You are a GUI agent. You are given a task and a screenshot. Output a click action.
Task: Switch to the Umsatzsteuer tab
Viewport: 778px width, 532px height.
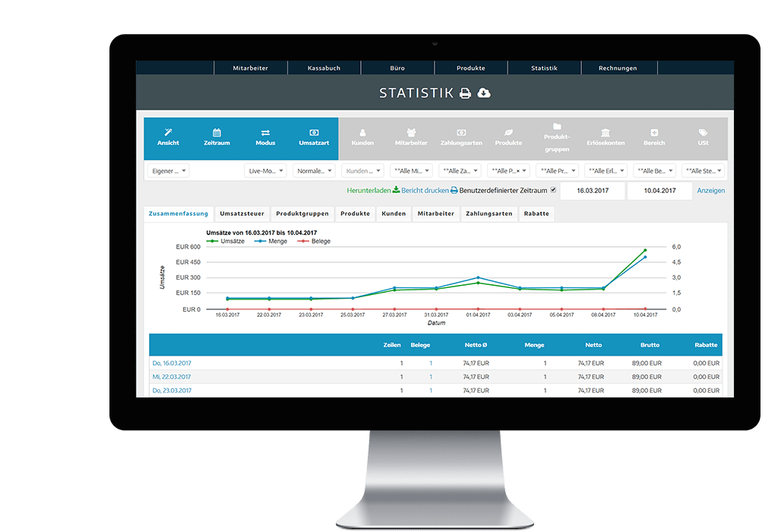pyautogui.click(x=242, y=214)
